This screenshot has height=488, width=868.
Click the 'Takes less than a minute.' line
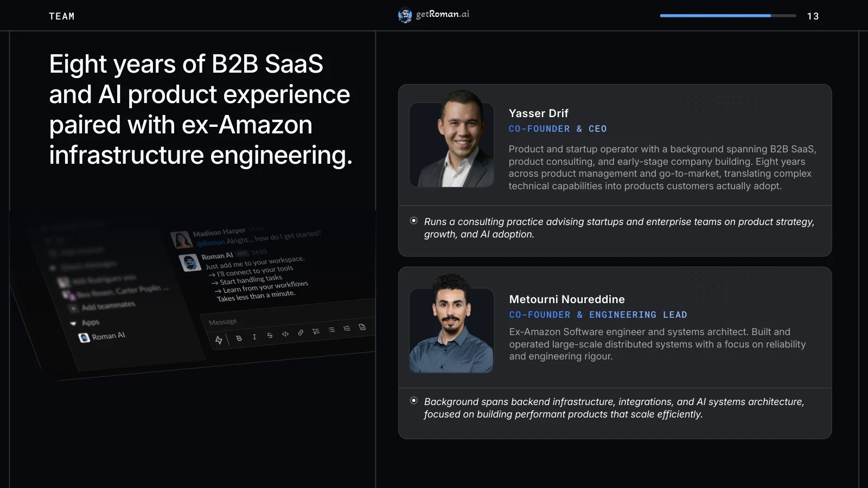pyautogui.click(x=256, y=296)
